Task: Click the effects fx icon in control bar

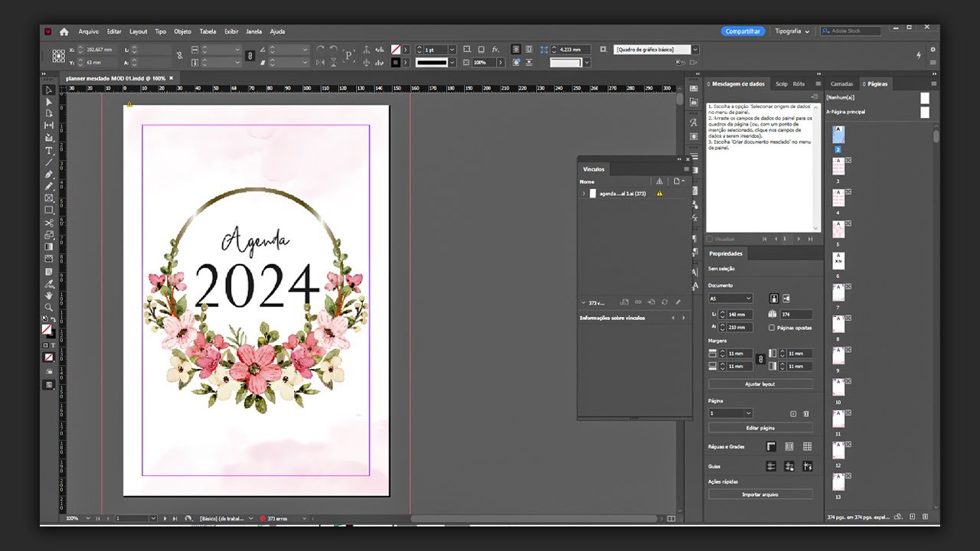Action: click(495, 49)
